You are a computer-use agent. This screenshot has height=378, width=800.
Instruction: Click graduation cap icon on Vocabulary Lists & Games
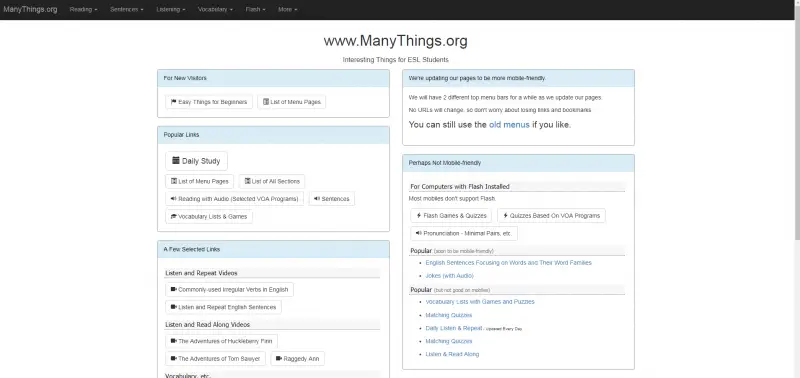(x=173, y=216)
